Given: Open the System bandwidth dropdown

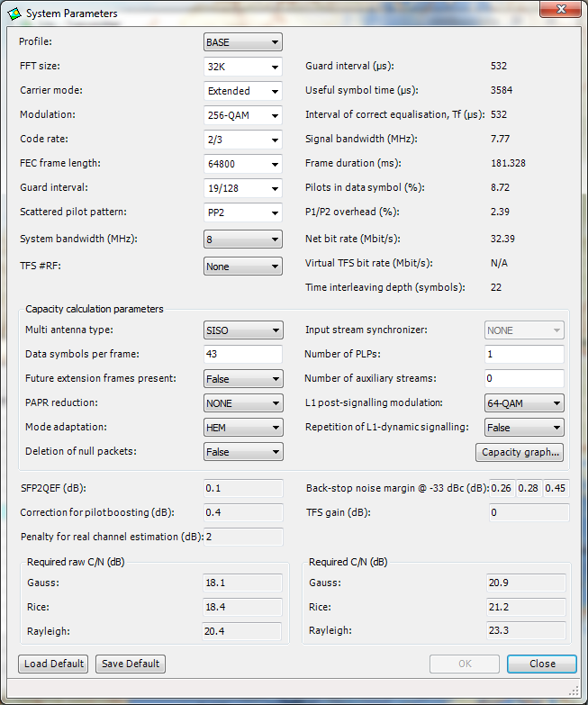Looking at the screenshot, I should click(243, 240).
